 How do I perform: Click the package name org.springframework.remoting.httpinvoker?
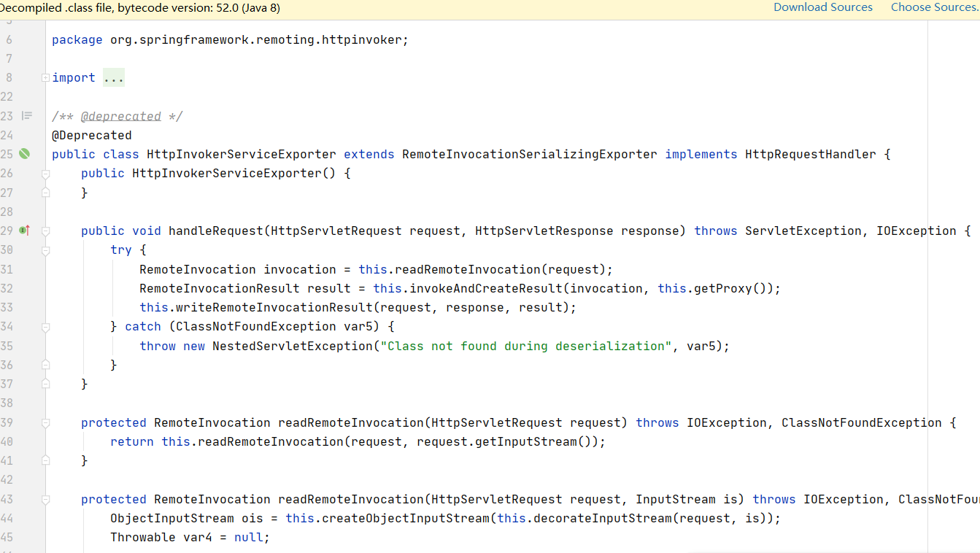click(255, 39)
